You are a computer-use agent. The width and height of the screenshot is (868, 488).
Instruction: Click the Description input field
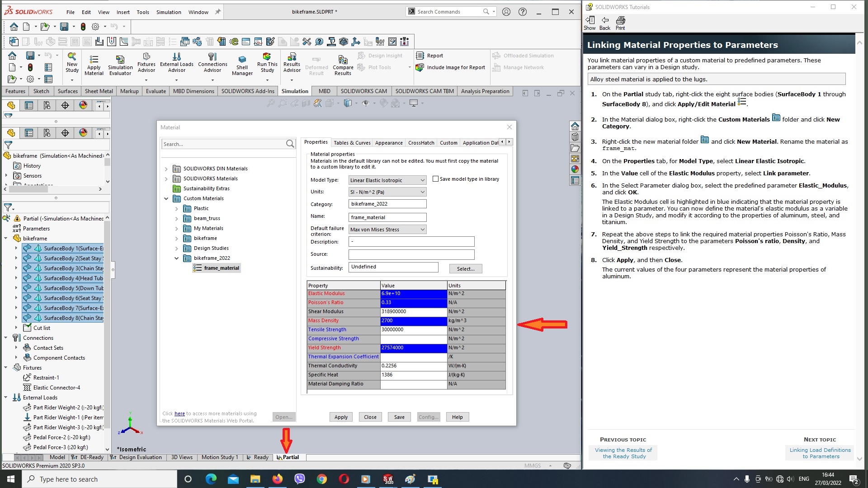411,242
